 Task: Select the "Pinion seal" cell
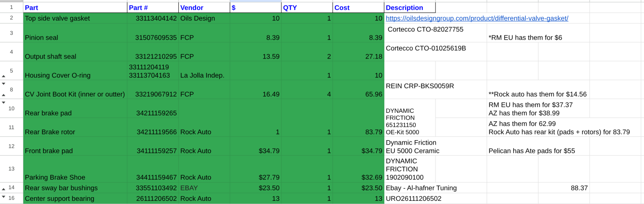pos(75,33)
